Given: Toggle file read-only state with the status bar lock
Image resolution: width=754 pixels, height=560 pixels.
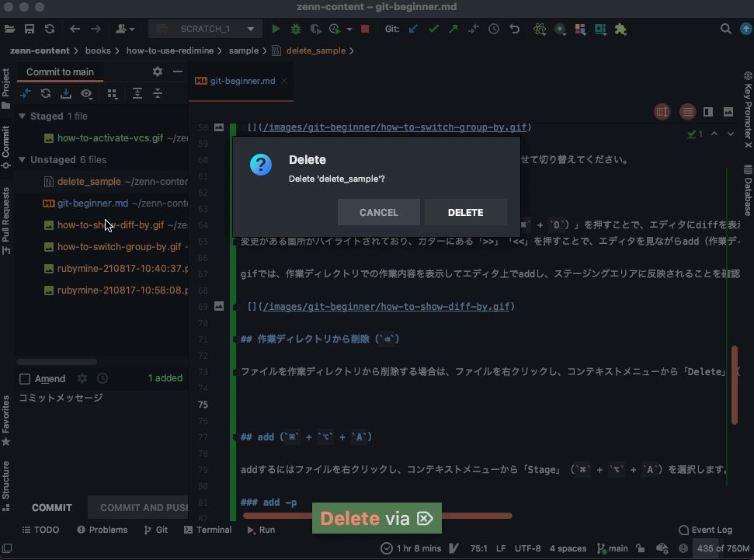Looking at the screenshot, I should click(640, 548).
